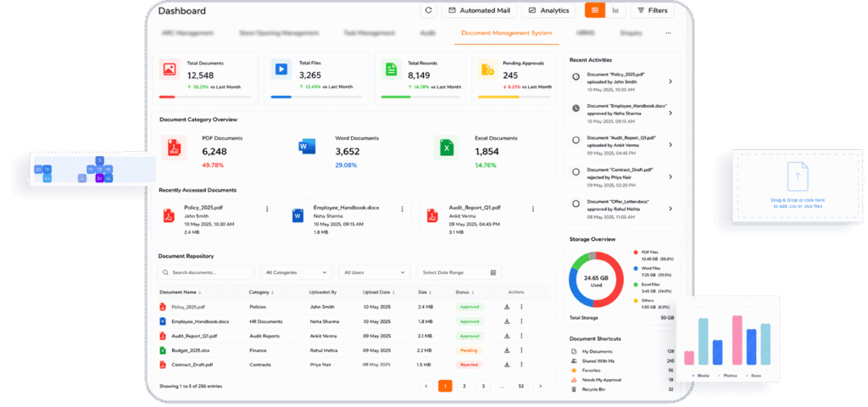Open row actions menu for Contract_Draft.pdf
The height and width of the screenshot is (407, 868).
click(521, 365)
